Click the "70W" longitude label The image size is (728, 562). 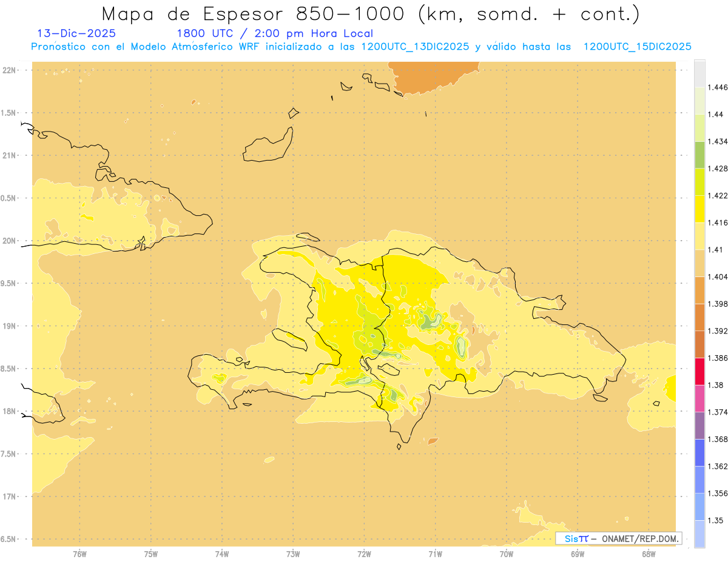507,554
